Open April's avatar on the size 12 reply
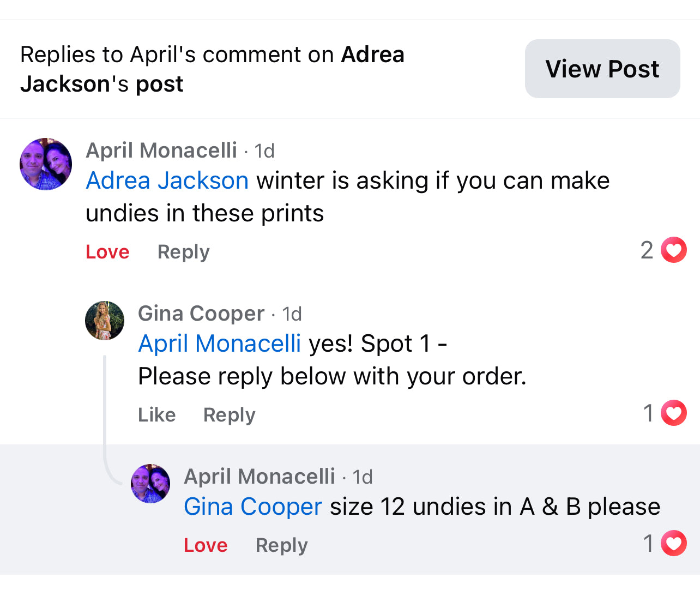Image resolution: width=700 pixels, height=596 pixels. tap(150, 484)
